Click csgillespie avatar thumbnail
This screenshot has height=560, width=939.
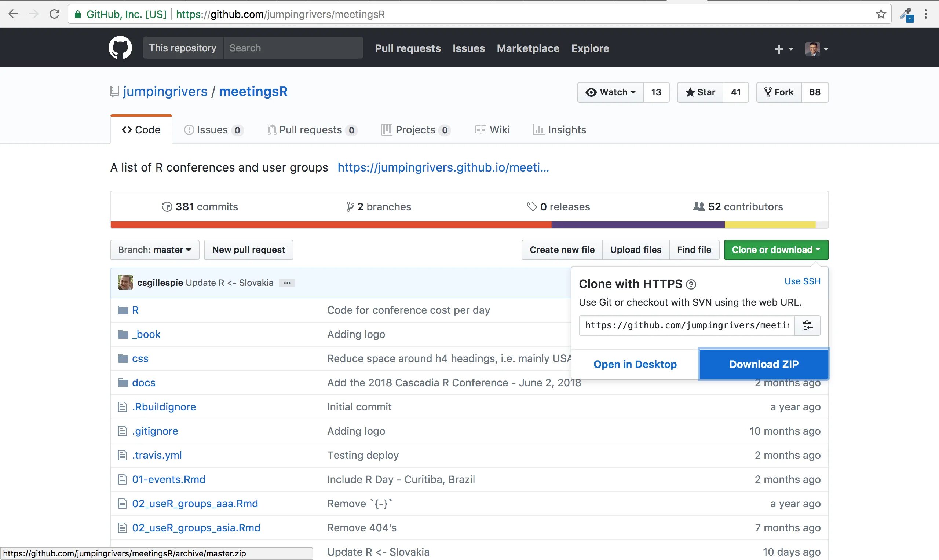coord(125,283)
